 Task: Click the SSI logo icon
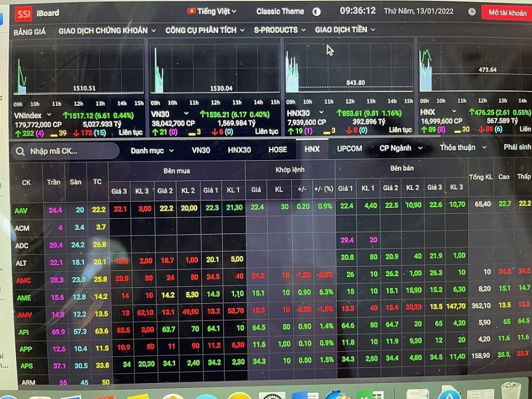[x=24, y=13]
